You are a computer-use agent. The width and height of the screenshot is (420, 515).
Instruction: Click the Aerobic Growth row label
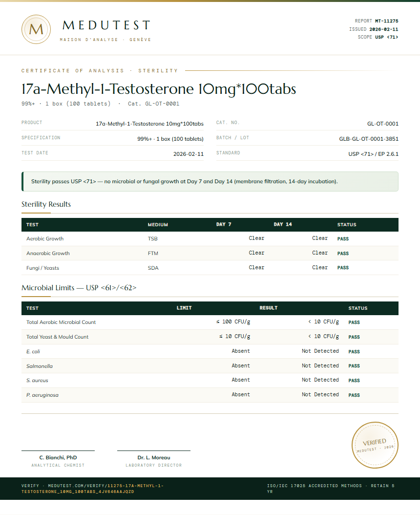click(45, 239)
